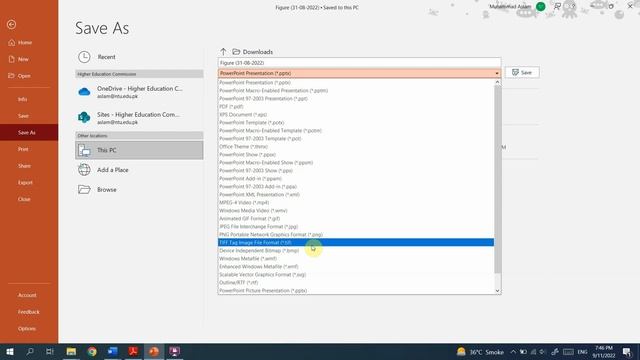Go back using the back arrow icon

pos(11,24)
